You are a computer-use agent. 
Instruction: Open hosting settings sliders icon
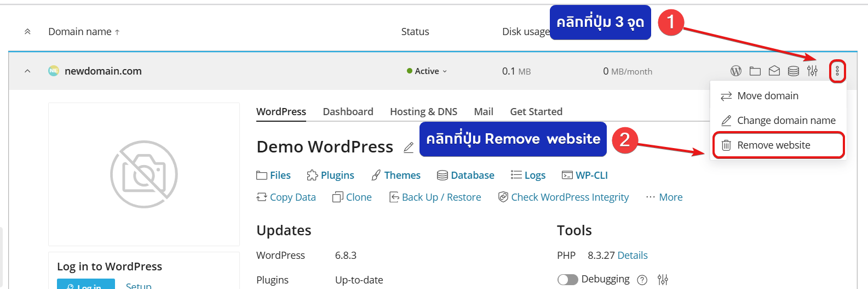812,71
